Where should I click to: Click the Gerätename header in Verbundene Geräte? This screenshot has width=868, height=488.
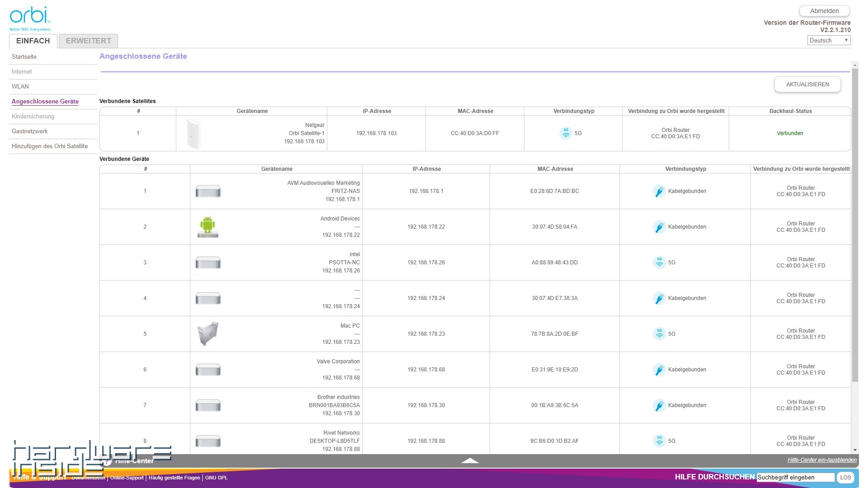(277, 169)
